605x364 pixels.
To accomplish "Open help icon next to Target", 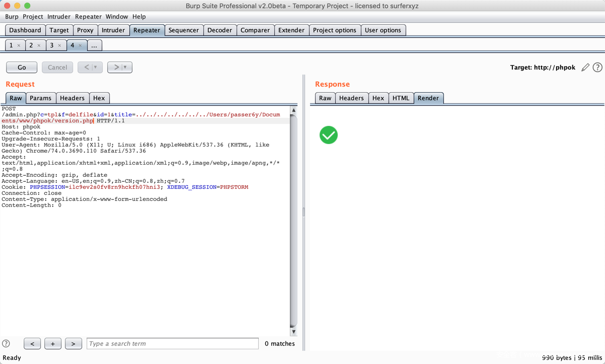I will pos(597,67).
